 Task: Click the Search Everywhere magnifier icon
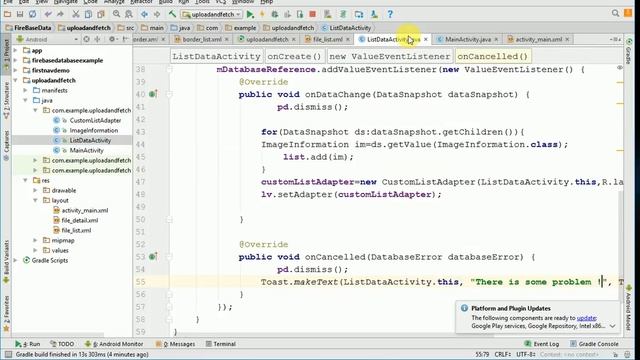pos(616,13)
